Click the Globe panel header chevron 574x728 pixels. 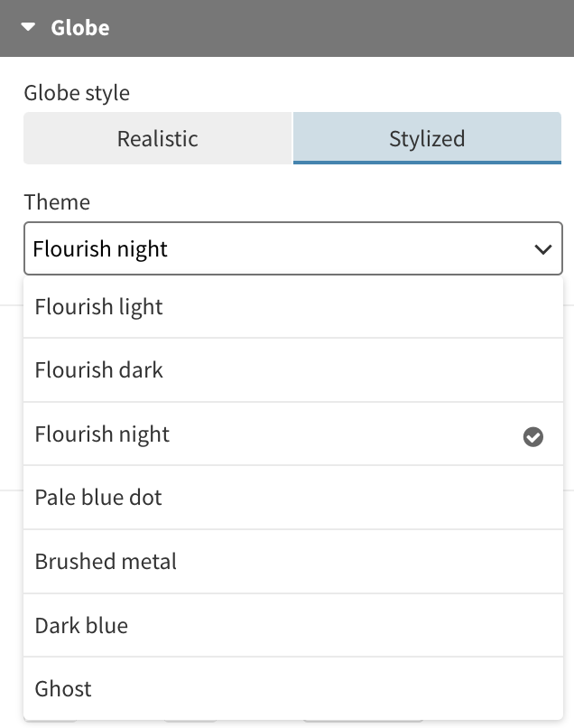point(28,28)
